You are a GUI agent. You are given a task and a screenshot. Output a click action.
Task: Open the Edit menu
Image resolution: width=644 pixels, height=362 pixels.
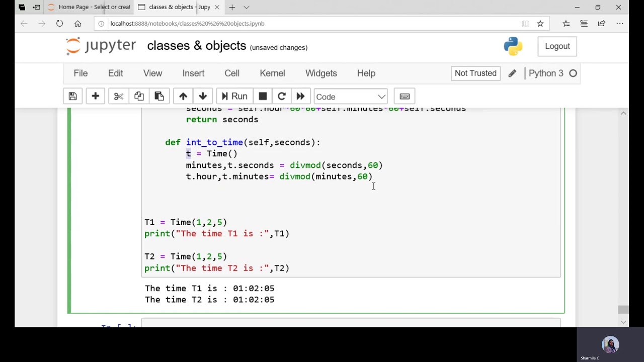[116, 73]
